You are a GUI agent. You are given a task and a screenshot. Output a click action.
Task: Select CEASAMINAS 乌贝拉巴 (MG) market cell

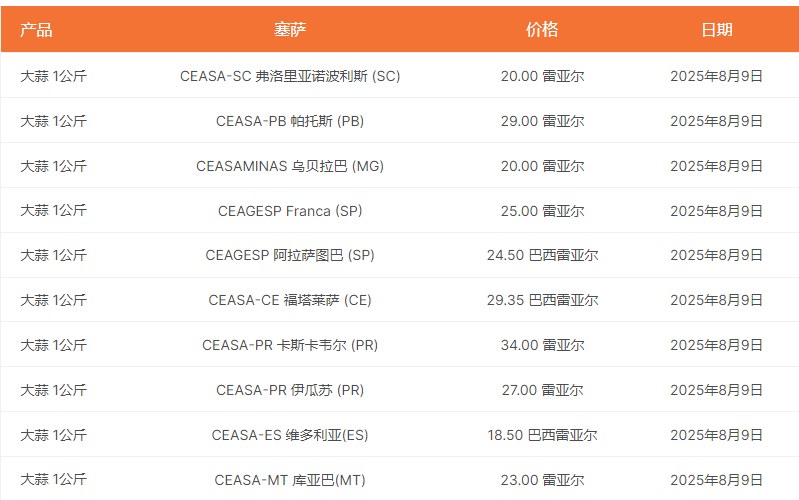point(290,166)
